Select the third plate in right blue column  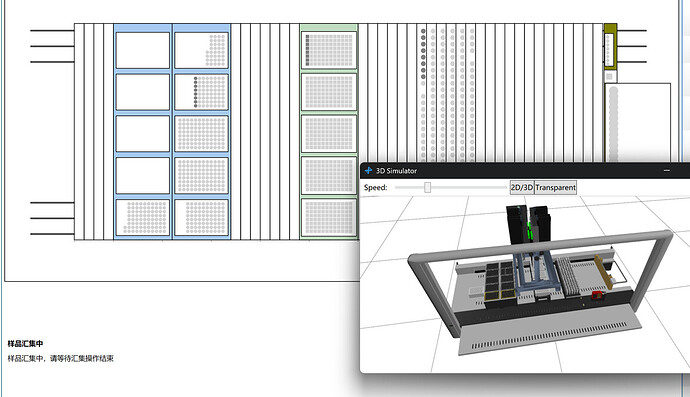202,134
